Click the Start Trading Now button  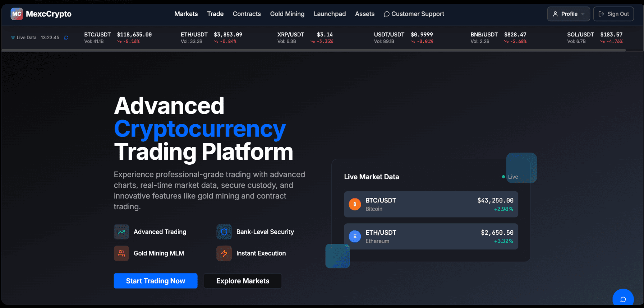pyautogui.click(x=156, y=281)
